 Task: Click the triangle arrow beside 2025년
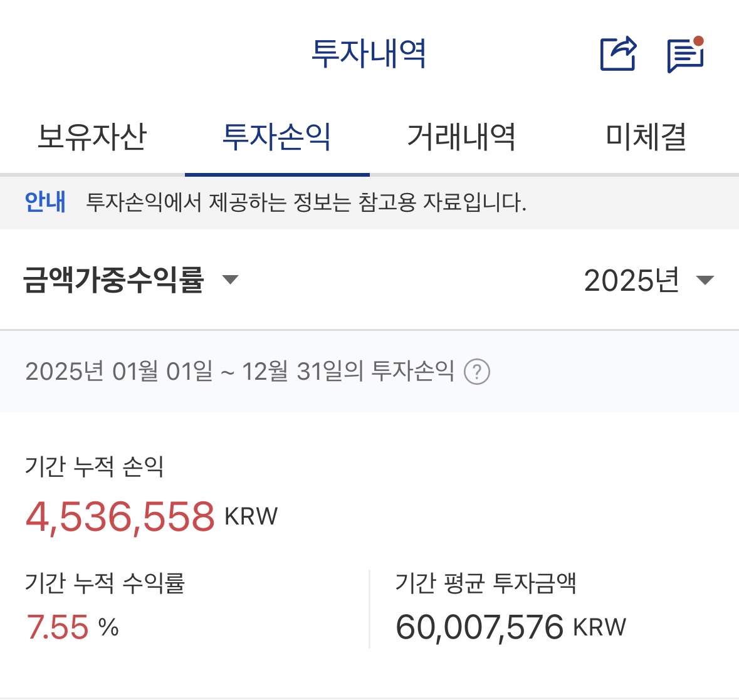tap(705, 280)
